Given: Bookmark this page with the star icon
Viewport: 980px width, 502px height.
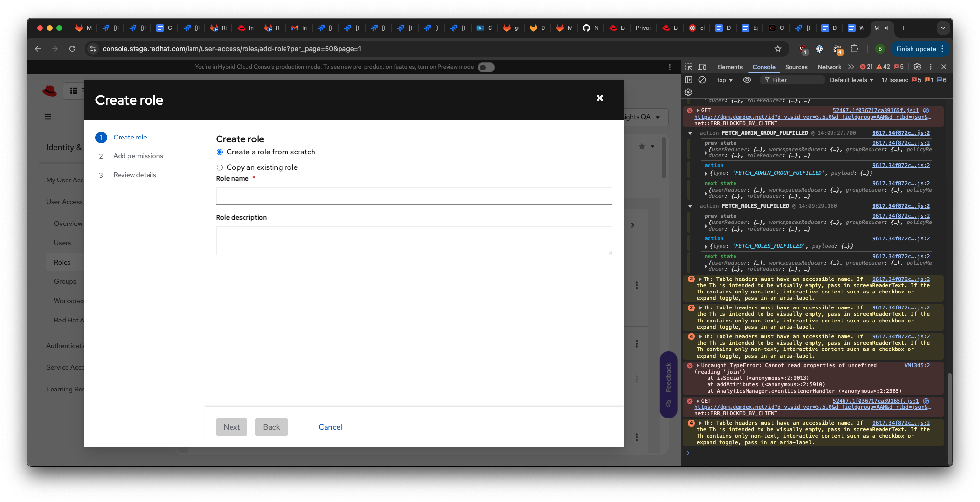Looking at the screenshot, I should point(777,49).
